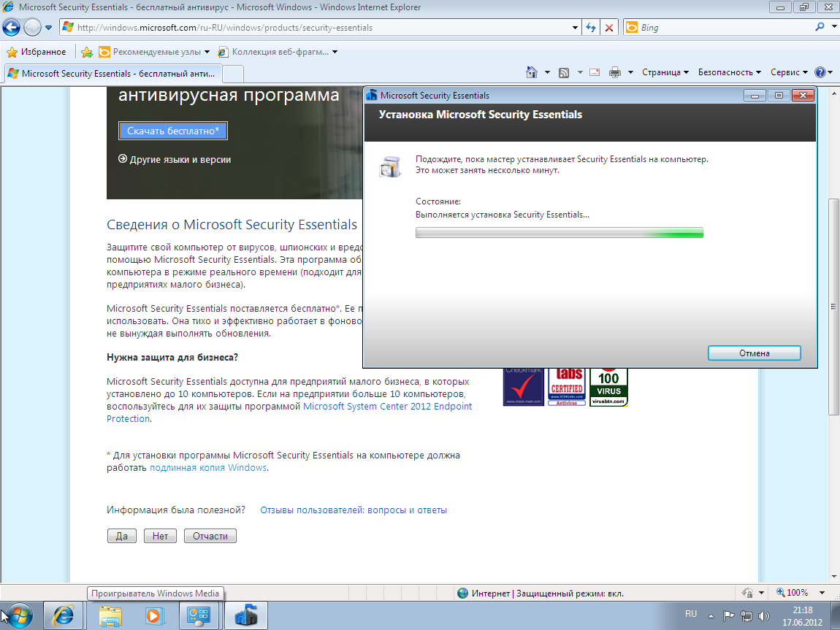Click the volume speaker tray icon
Screen dimensions: 840x630
(765, 616)
